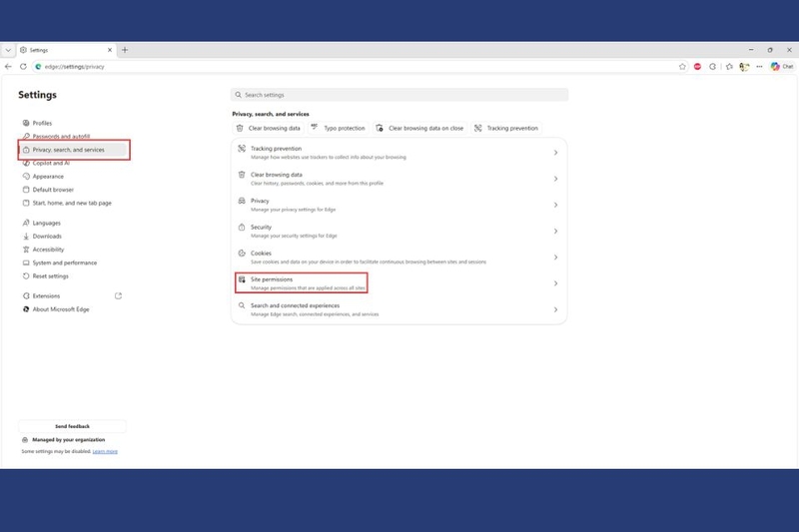799x532 pixels.
Task: Open Passwords and autofill settings
Action: 61,136
